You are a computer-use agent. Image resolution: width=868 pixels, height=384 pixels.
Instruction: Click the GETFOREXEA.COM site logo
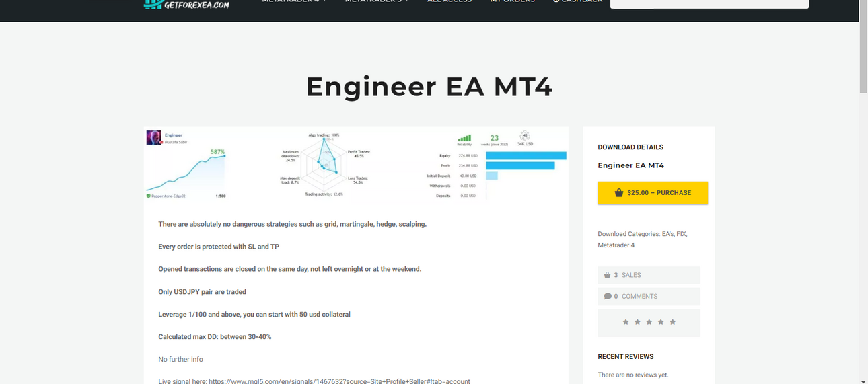187,5
